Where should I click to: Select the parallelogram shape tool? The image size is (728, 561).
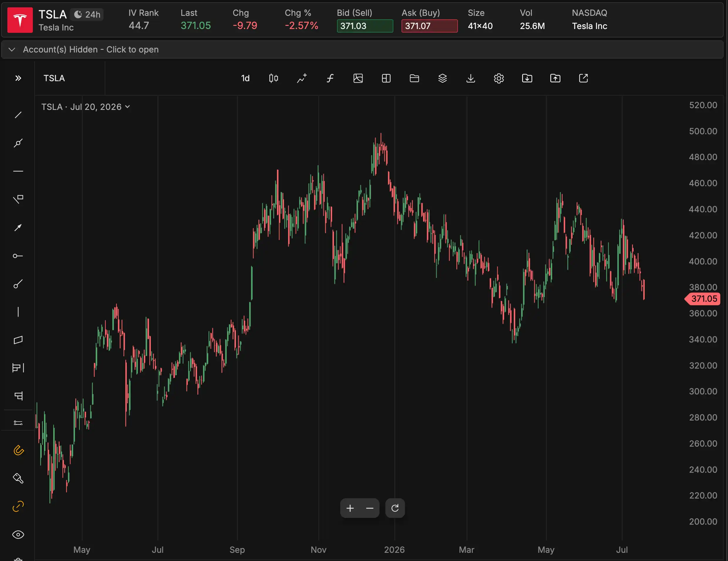coord(18,340)
